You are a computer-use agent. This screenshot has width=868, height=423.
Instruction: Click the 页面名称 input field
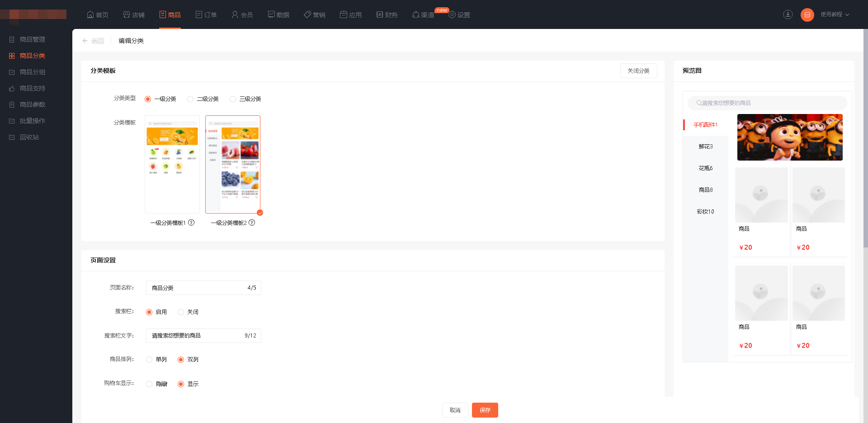point(203,288)
